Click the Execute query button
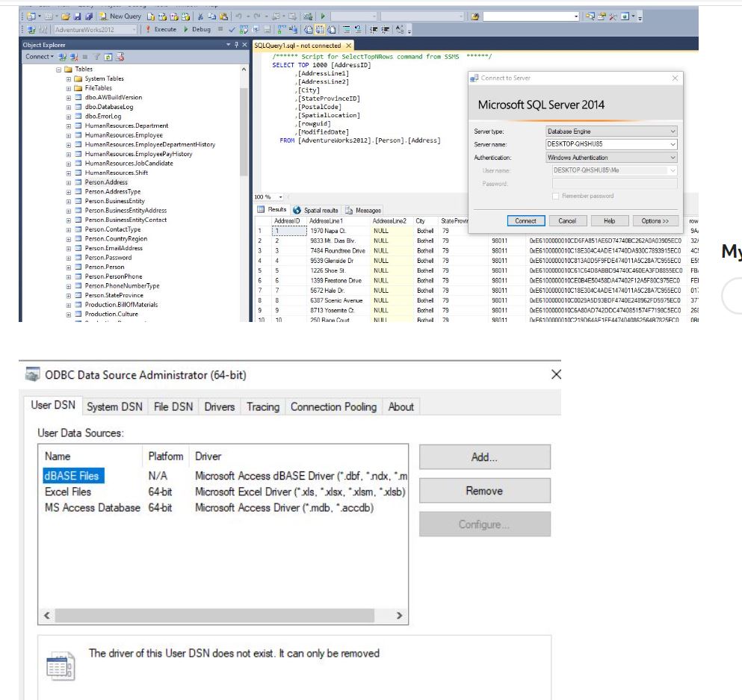 tap(161, 29)
